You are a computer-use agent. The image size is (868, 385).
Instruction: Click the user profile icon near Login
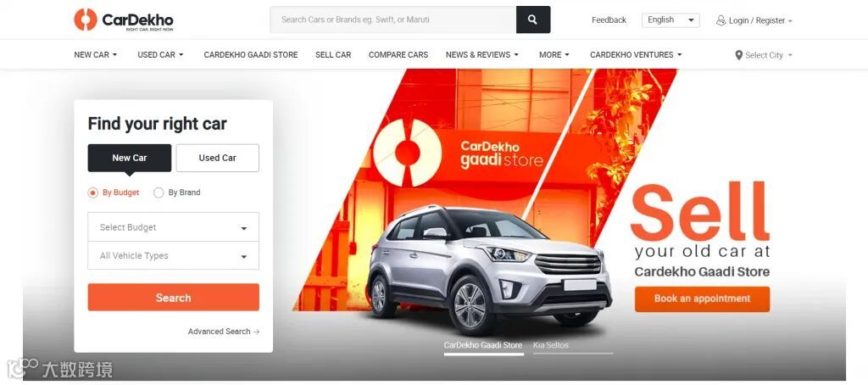point(721,20)
